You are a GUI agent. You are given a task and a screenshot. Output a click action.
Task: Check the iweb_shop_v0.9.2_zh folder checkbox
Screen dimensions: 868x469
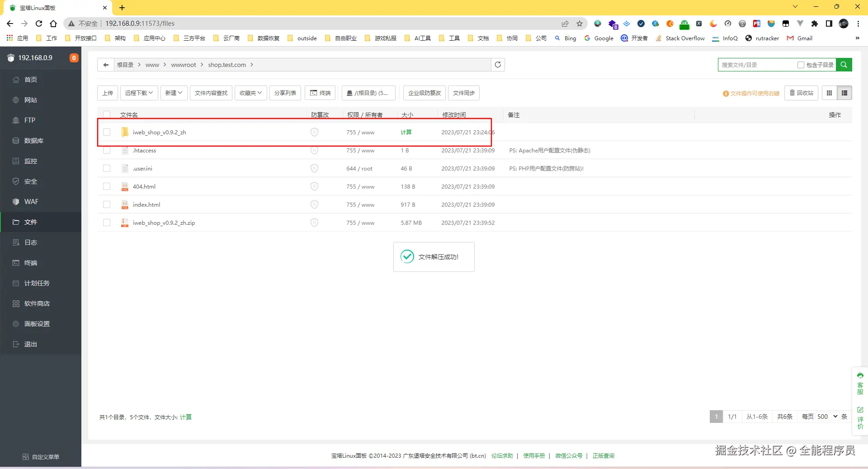click(x=107, y=132)
